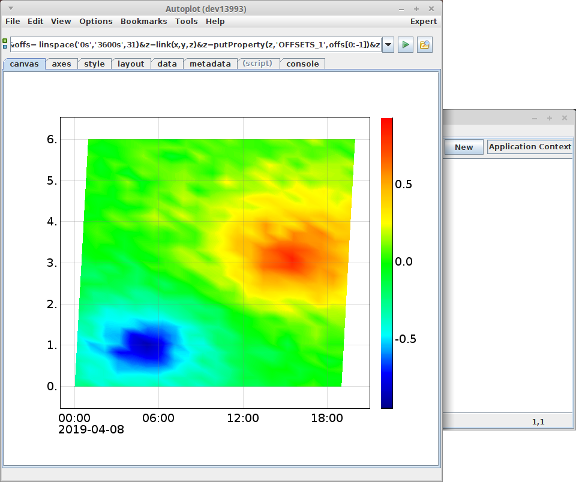576x482 pixels.
Task: Run the URI with green play button
Action: click(x=406, y=45)
